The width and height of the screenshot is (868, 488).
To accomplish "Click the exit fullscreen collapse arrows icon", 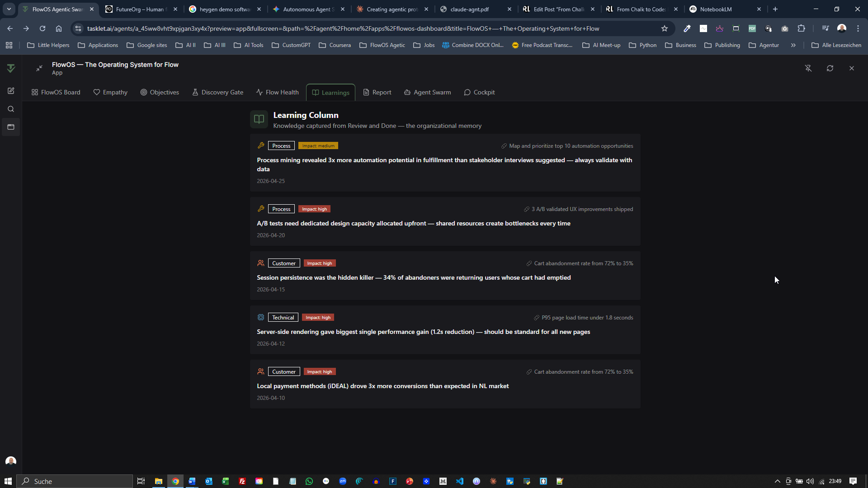I will tap(39, 68).
